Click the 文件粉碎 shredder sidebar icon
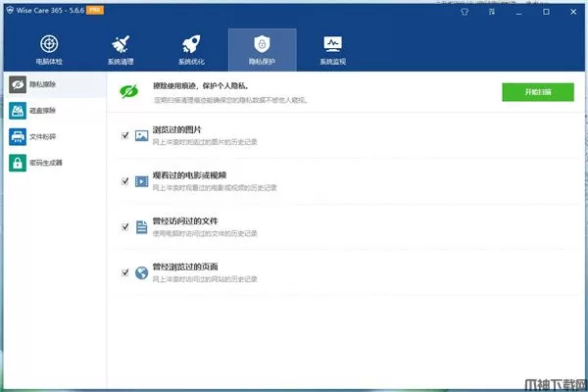Viewport: 588px width, 392px height. (18, 136)
